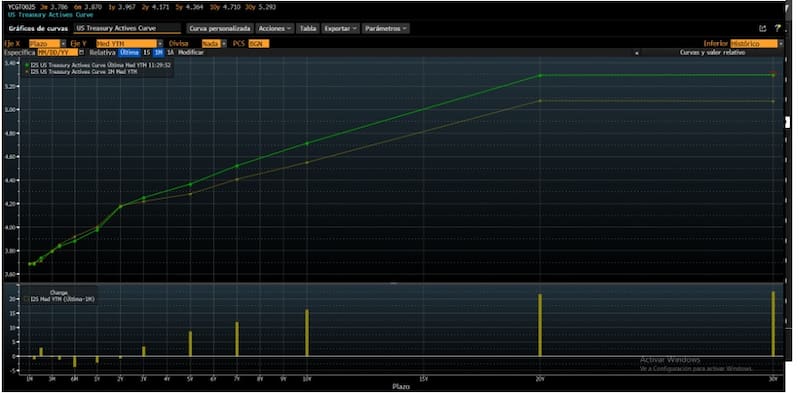
Task: Click the 20Y change bar in lower chart
Action: (540, 325)
